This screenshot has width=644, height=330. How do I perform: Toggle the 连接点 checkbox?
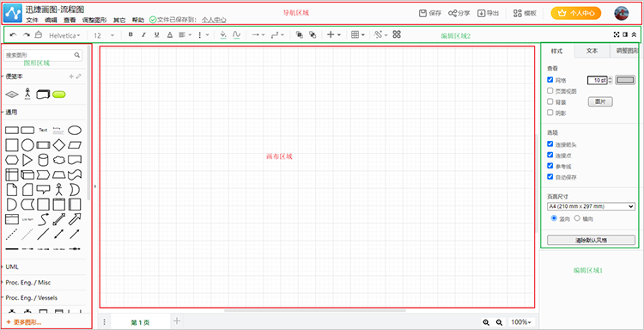click(x=550, y=155)
